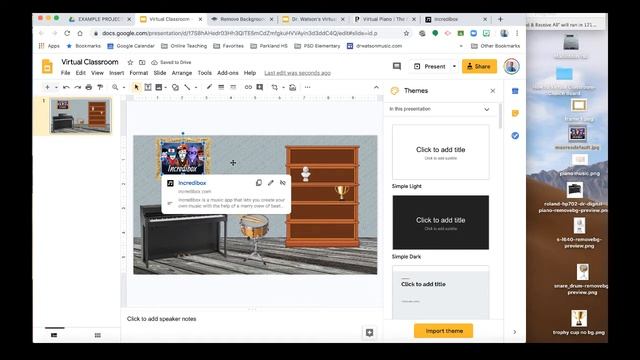
Task: Click the Move to folder icon
Action: 142,62
